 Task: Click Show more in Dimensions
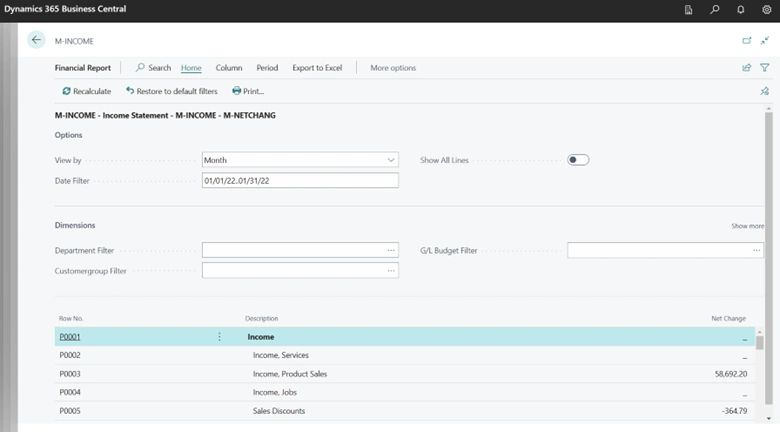click(x=747, y=226)
